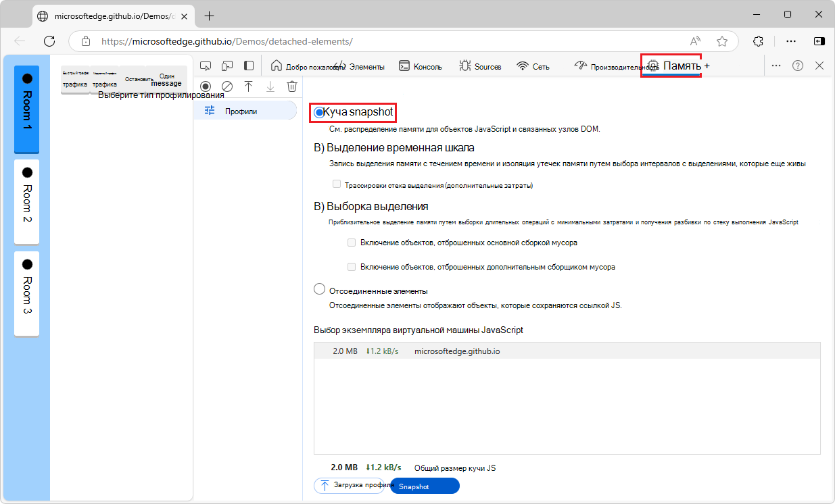Click the plus to add more tools
835x504 pixels.
pos(707,66)
